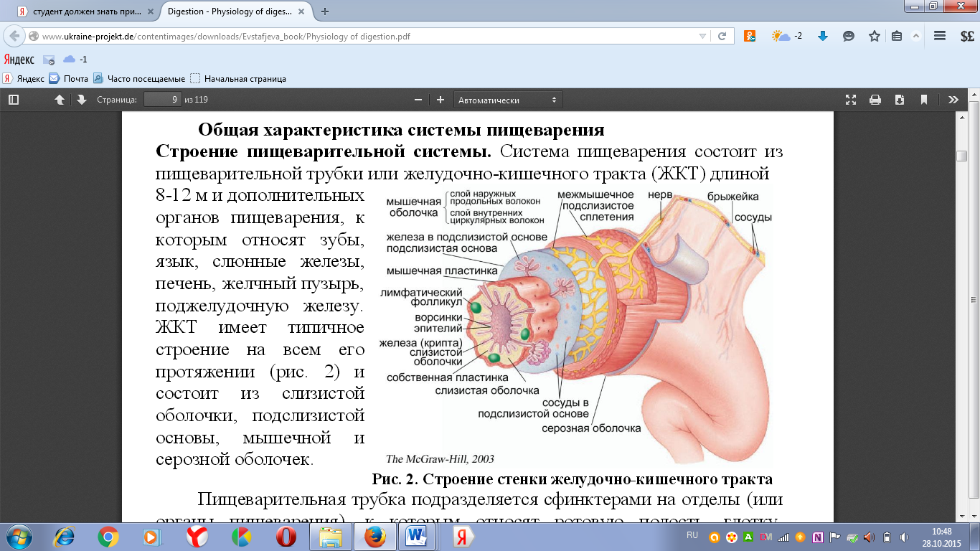This screenshot has width=980, height=551.
Task: Go to previous PDF page arrow
Action: click(x=60, y=100)
